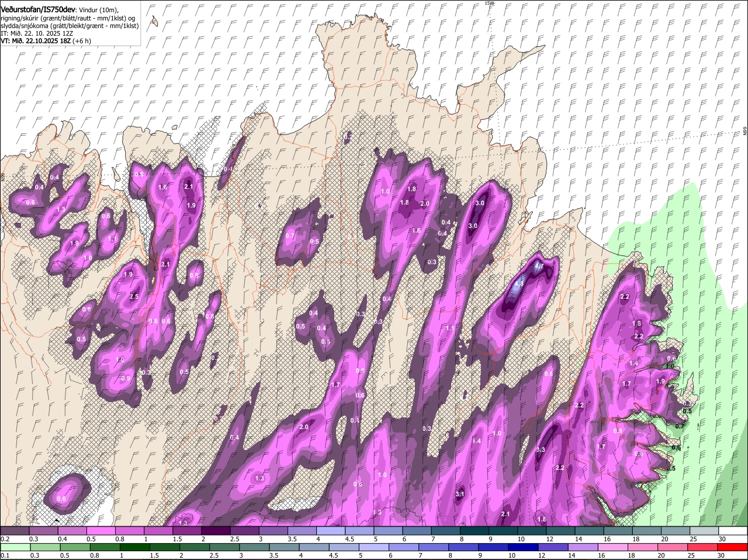Click the 0.1 label under the bottom scale
This screenshot has width=748, height=560.
coord(5,555)
